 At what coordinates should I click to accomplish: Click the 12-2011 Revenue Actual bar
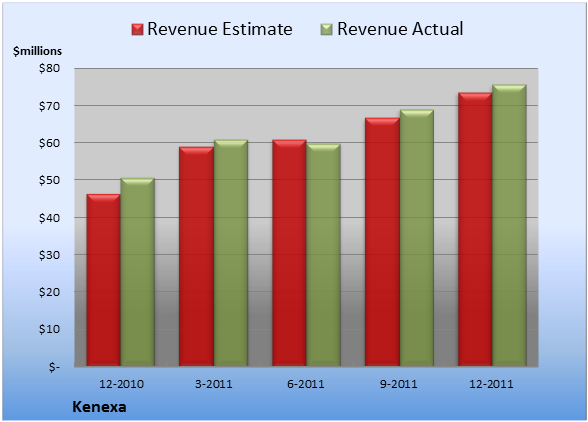pyautogui.click(x=509, y=225)
